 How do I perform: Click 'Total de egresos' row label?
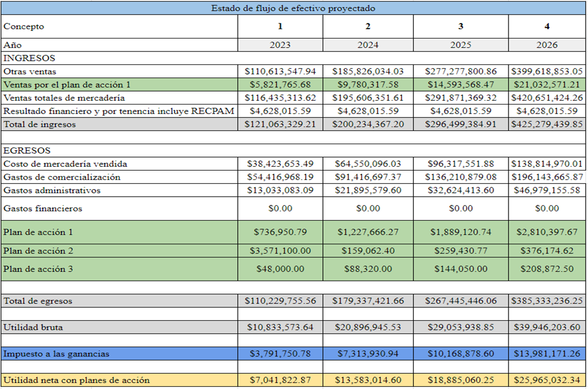point(37,301)
